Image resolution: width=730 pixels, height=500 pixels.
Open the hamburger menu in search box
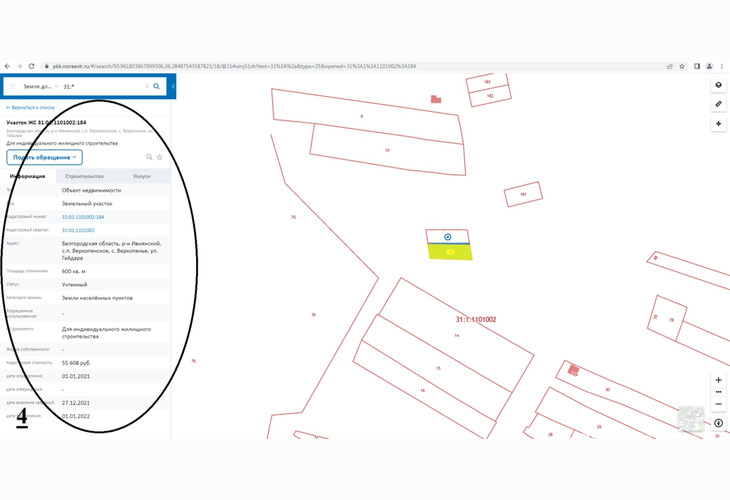[x=13, y=87]
